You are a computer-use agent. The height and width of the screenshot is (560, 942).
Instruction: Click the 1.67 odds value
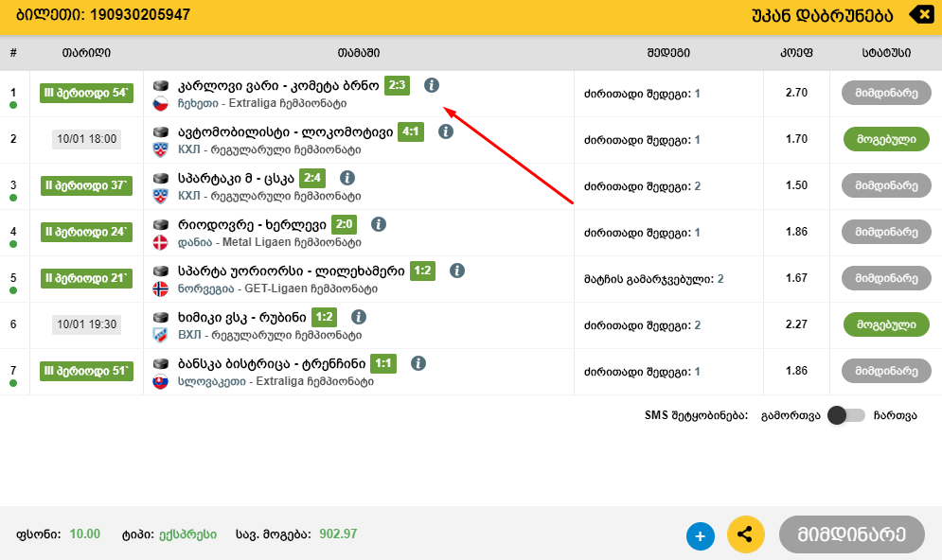pos(796,278)
